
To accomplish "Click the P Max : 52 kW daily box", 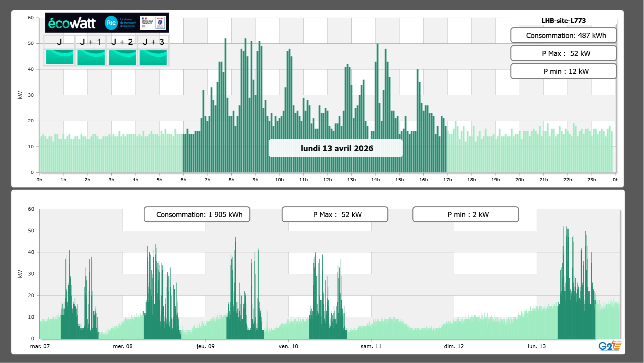I will tap(563, 53).
